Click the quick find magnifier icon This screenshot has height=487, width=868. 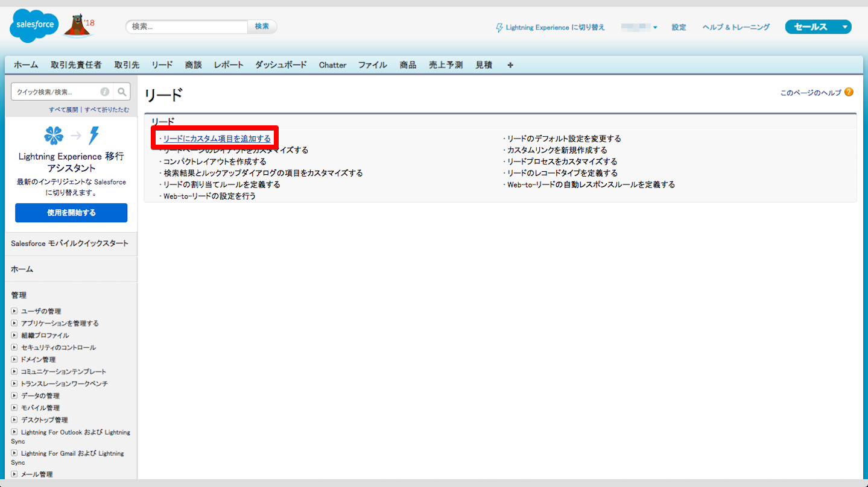[x=122, y=92]
